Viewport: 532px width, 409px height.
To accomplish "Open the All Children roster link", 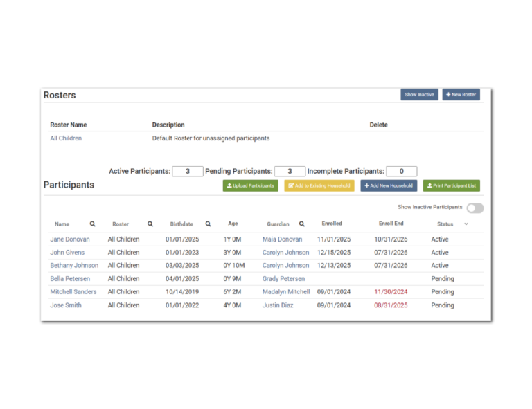I will (x=66, y=138).
